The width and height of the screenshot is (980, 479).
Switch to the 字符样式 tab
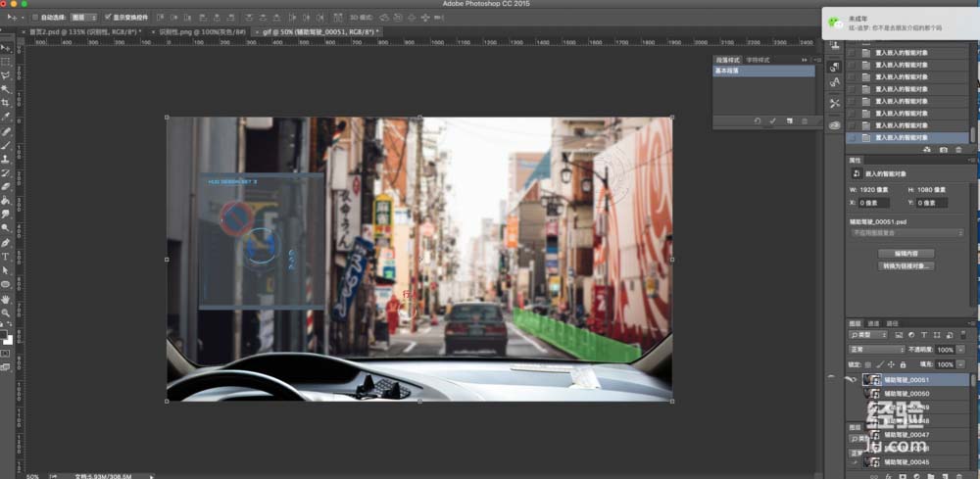(759, 60)
